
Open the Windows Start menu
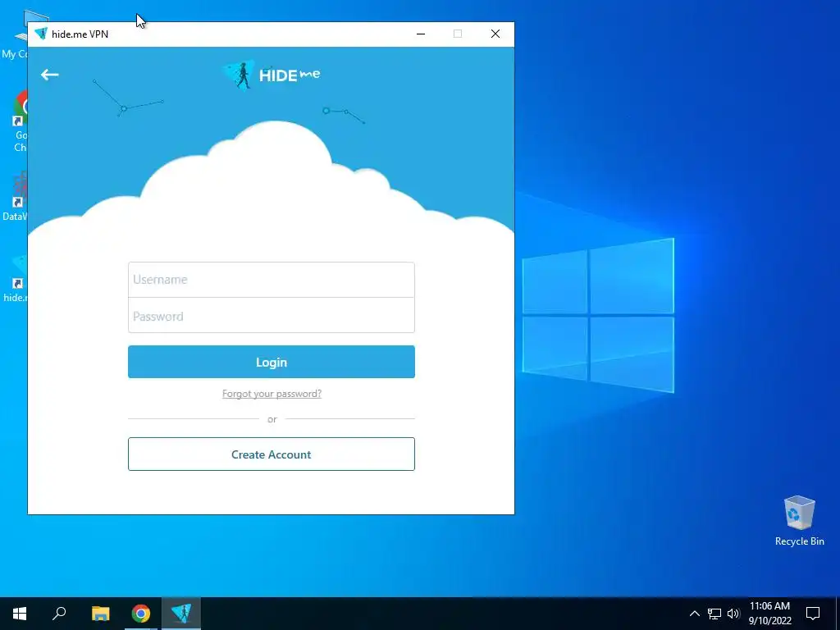[x=20, y=614]
